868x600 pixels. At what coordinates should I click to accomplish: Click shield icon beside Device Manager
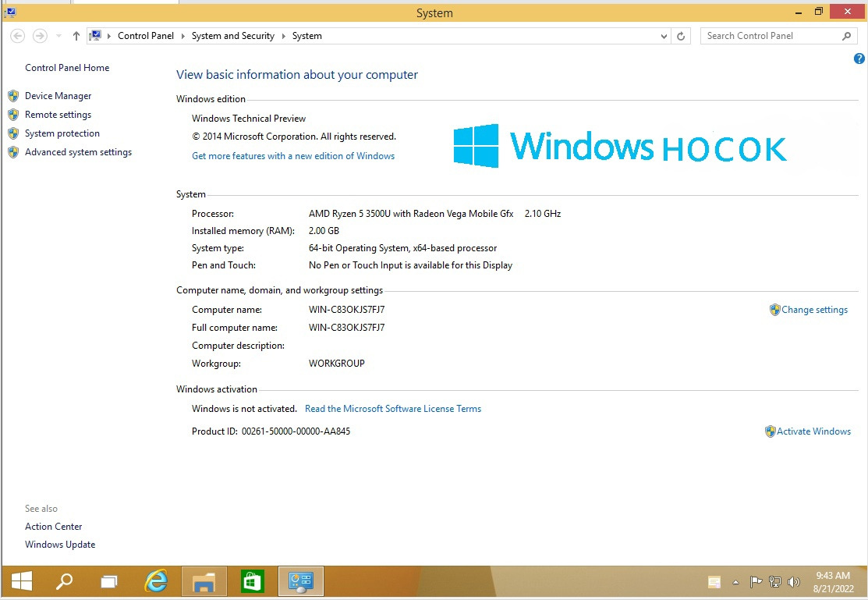click(13, 96)
